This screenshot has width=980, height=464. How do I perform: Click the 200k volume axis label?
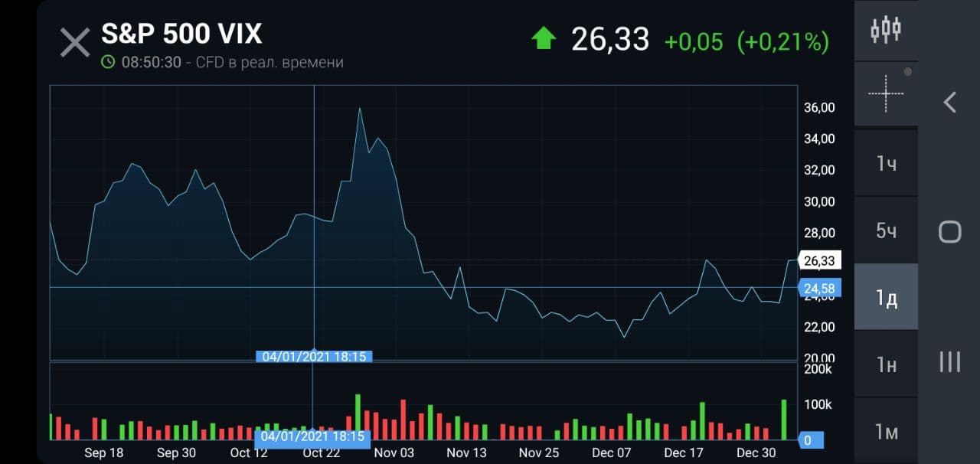click(x=817, y=369)
